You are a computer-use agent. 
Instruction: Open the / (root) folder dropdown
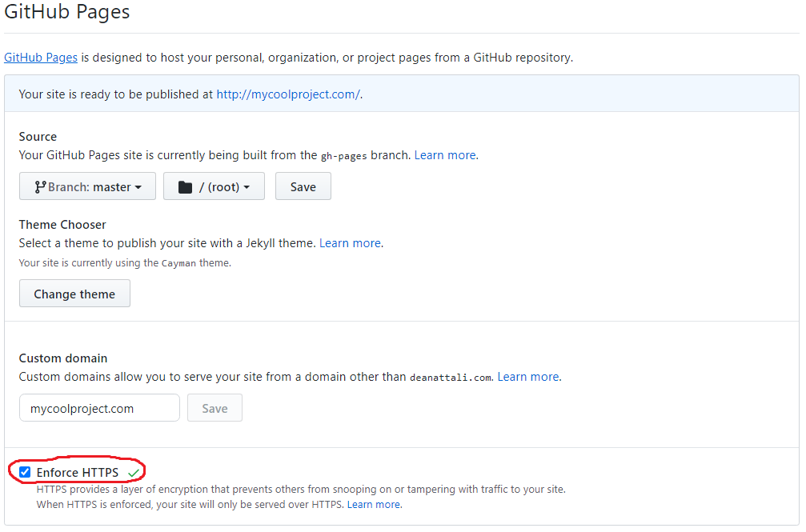pos(214,186)
